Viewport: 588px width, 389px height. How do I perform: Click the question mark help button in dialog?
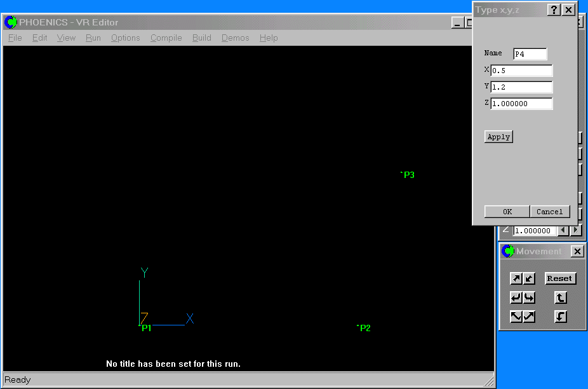(x=554, y=10)
